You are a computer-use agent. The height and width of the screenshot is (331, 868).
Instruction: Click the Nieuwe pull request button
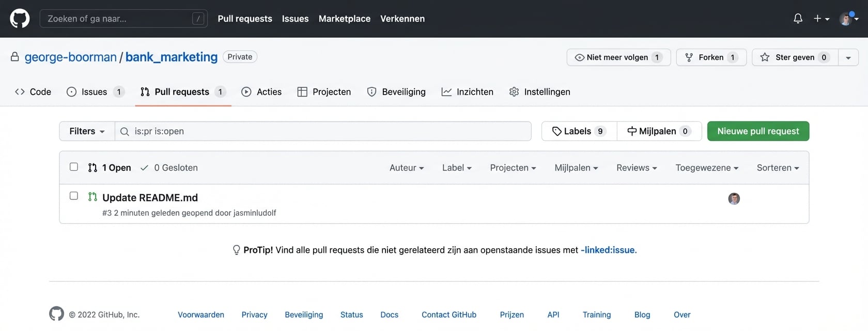pyautogui.click(x=758, y=131)
